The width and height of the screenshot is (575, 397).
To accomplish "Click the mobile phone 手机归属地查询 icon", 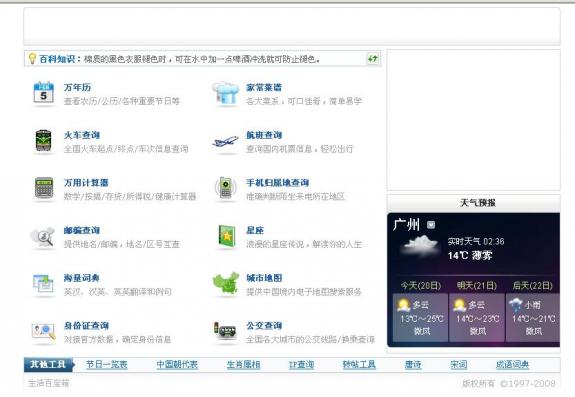I will 225,188.
